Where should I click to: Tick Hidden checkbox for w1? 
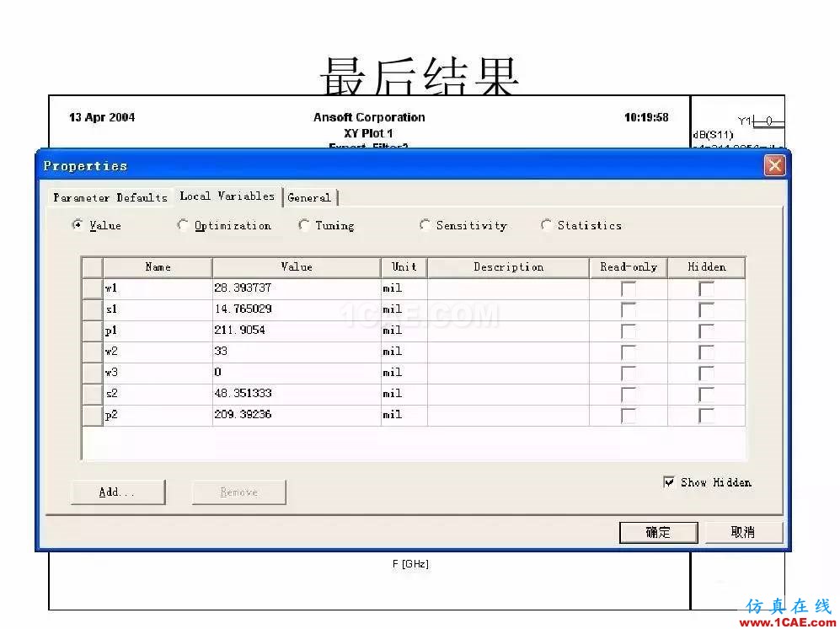[706, 289]
